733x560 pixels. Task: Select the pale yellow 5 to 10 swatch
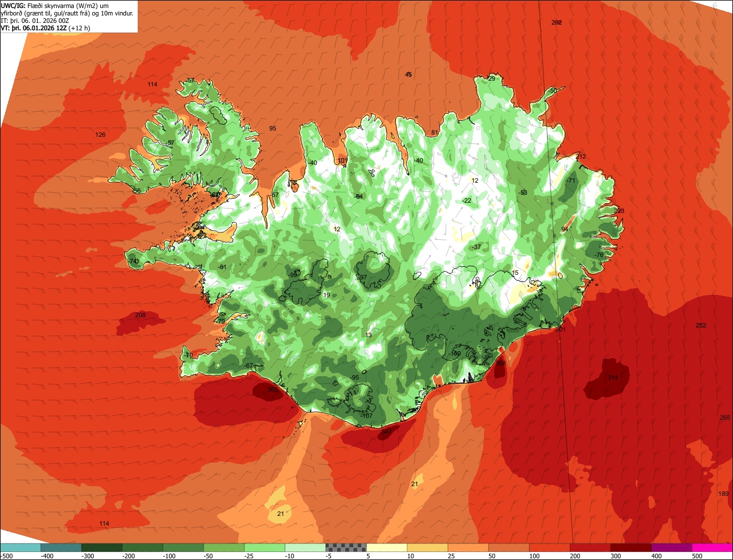pos(387,547)
